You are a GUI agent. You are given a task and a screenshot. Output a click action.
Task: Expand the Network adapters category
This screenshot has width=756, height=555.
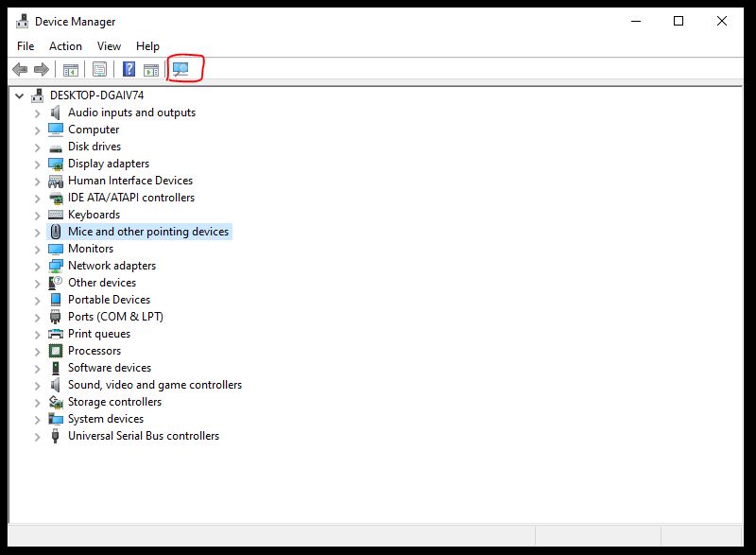(37, 267)
